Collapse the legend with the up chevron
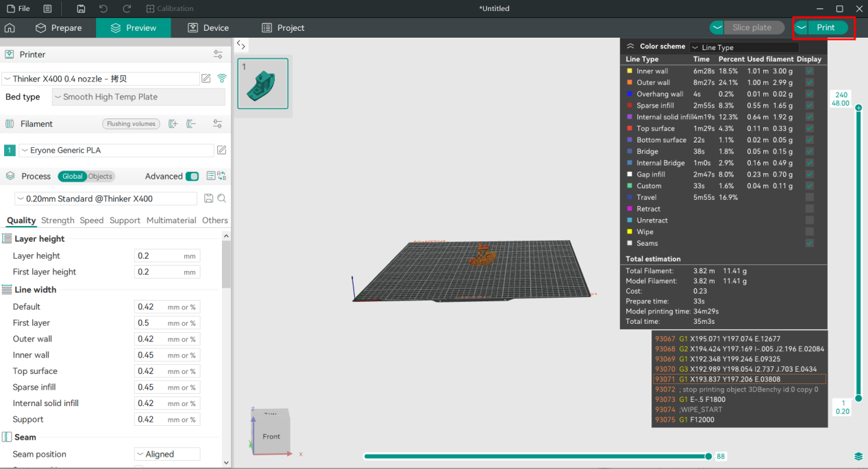Viewport: 868px width, 469px height. (x=631, y=47)
